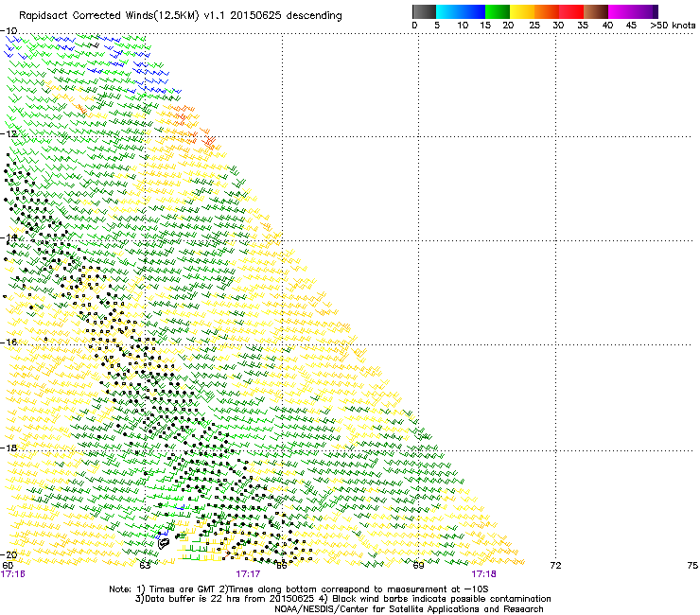Click the '69' longitude axis label
Screen dimensions: 700x615
tap(418, 566)
